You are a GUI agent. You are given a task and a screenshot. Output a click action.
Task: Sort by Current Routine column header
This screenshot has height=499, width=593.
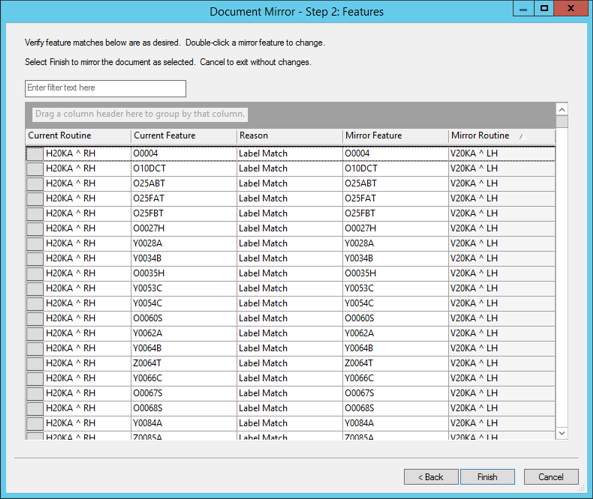[x=78, y=135]
